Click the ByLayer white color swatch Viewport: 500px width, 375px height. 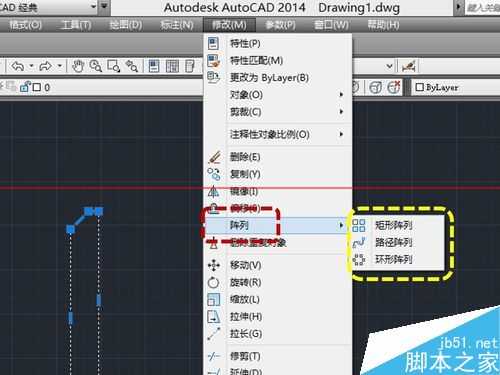[420, 87]
